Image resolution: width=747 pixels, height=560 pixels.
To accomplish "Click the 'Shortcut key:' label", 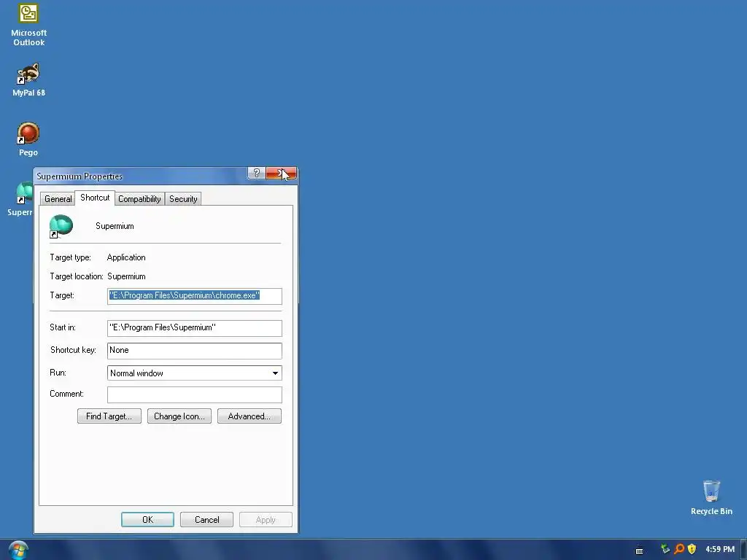I will coord(73,350).
